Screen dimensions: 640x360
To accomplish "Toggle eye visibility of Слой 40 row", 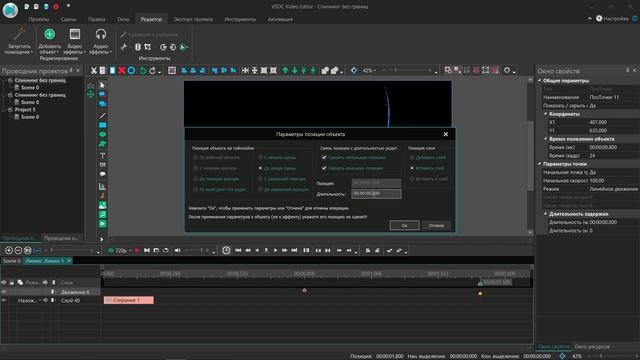I will tap(4, 300).
